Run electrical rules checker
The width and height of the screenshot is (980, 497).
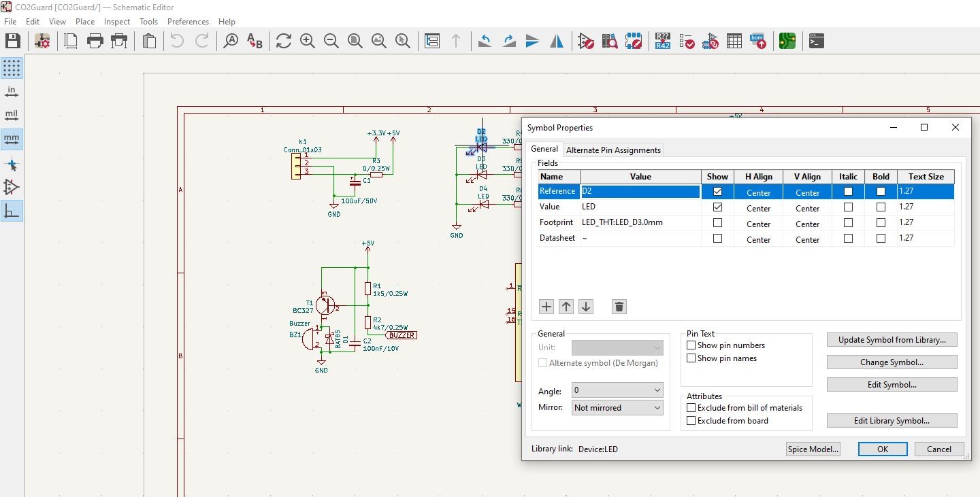pyautogui.click(x=687, y=41)
